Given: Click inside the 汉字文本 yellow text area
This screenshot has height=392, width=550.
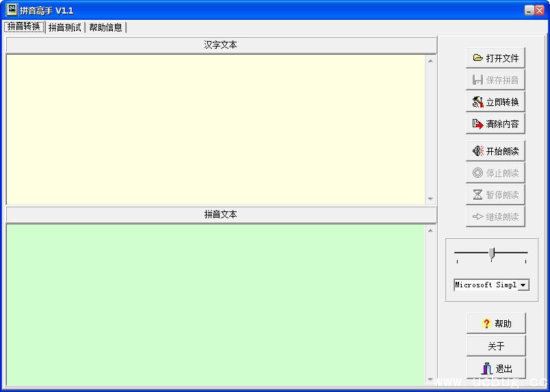Looking at the screenshot, I should click(215, 129).
